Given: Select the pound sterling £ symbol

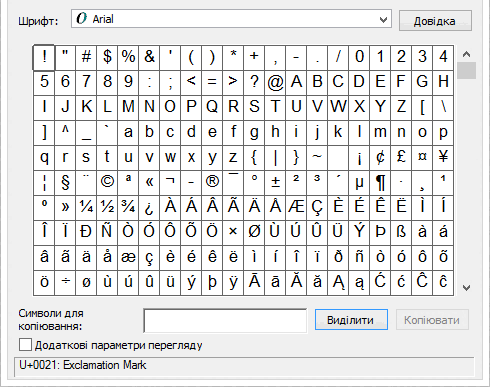Looking at the screenshot, I should click(401, 157).
